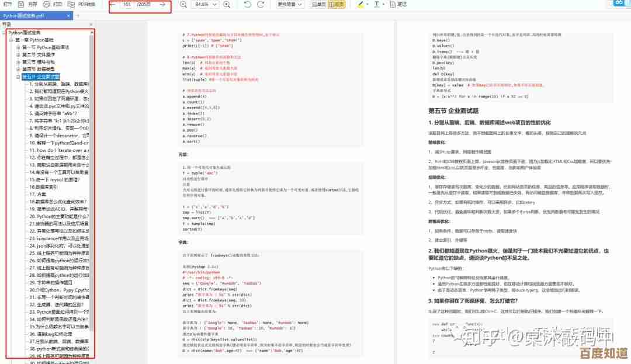This screenshot has width=631, height=364.
Task: Go to the previous page arrow
Action: tap(112, 5)
